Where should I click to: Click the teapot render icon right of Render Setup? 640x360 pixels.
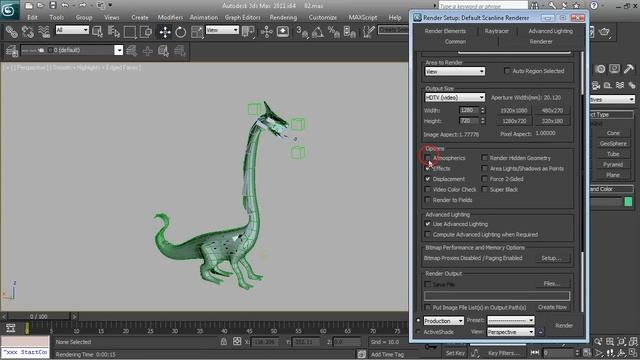(604, 31)
